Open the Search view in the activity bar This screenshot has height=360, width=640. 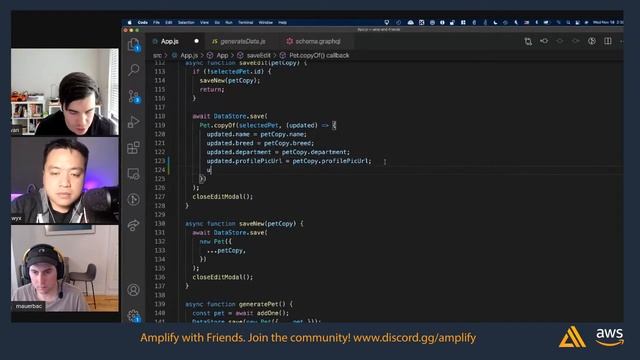(x=133, y=70)
